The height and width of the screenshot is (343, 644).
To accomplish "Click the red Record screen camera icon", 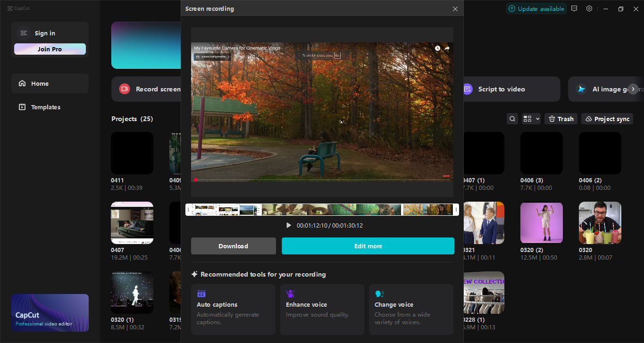I will coord(125,89).
